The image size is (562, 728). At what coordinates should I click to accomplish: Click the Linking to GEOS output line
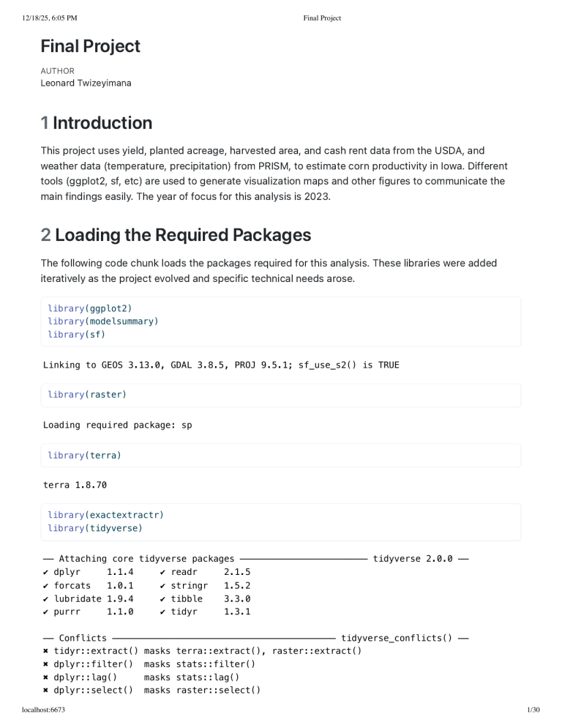coord(221,365)
